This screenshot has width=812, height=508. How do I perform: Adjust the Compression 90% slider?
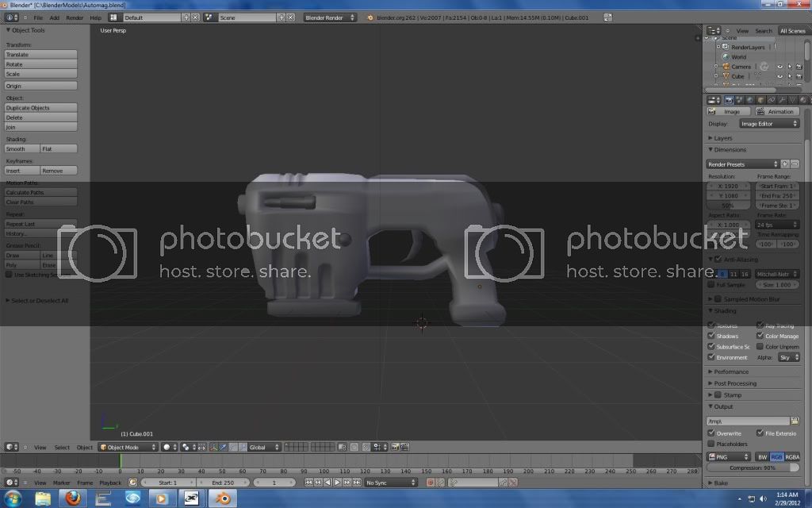753,468
